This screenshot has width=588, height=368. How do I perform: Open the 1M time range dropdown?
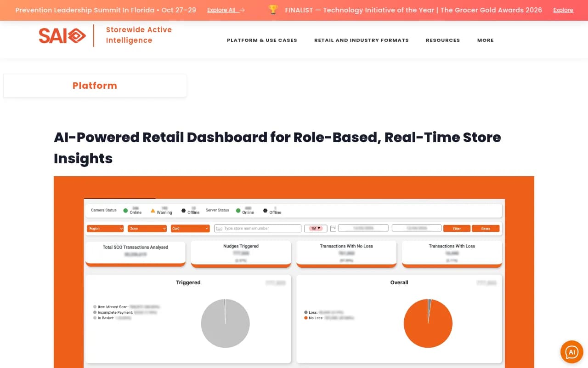click(x=316, y=228)
